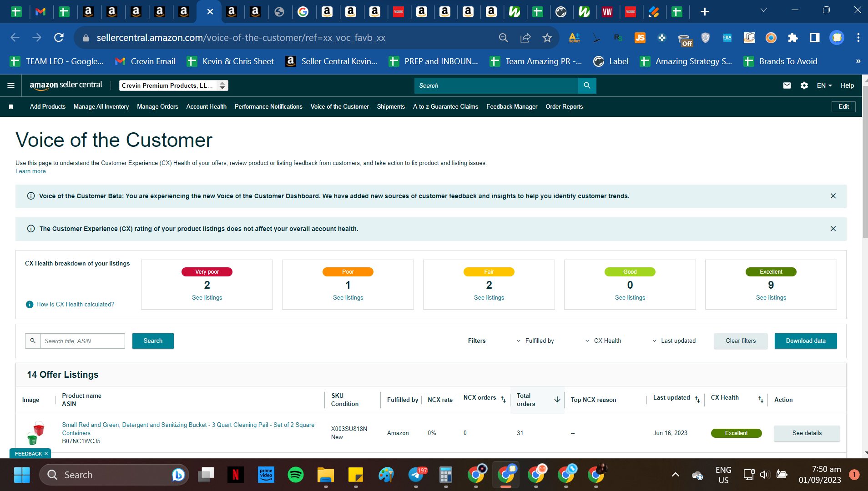The height and width of the screenshot is (491, 868).
Task: Open Add Products in the nav bar
Action: [x=48, y=107]
